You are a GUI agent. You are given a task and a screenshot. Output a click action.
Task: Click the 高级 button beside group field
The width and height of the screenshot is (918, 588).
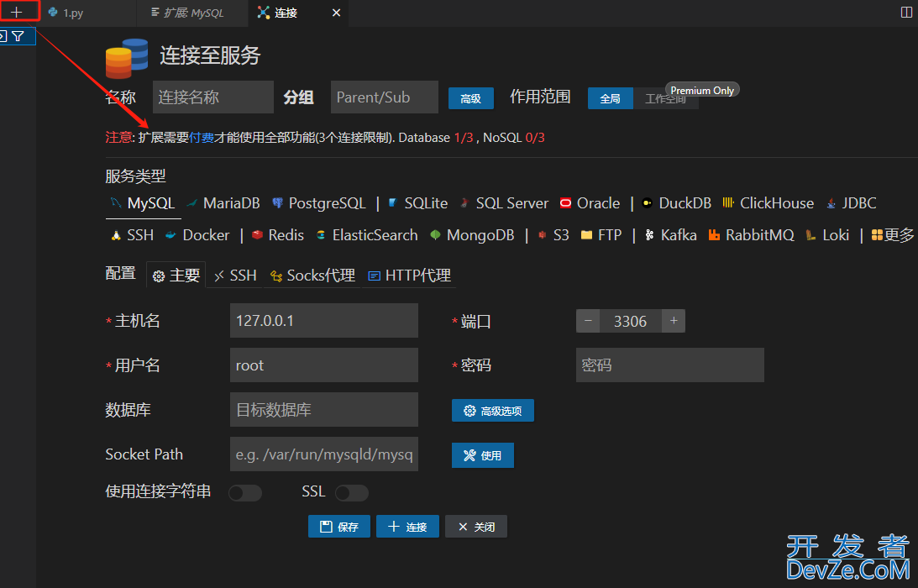pos(470,98)
